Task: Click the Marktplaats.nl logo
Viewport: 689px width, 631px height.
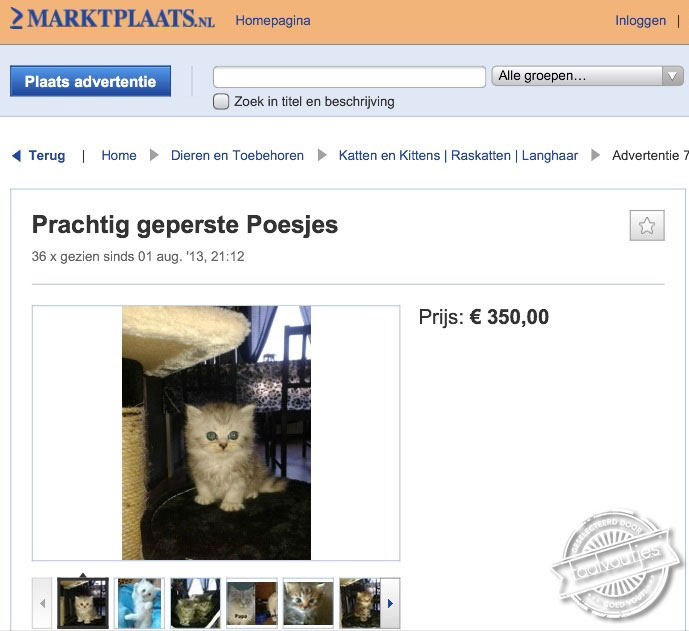Action: [112, 19]
